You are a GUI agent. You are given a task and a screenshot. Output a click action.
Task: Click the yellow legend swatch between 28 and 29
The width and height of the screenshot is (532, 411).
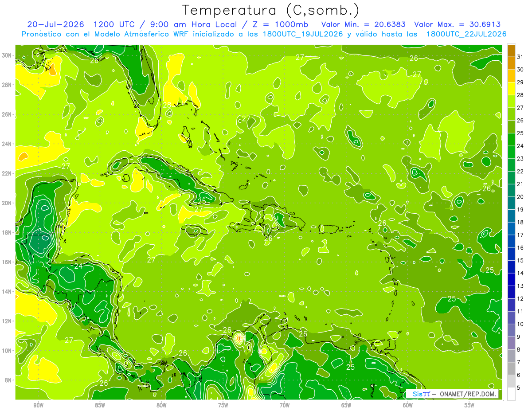512,89
